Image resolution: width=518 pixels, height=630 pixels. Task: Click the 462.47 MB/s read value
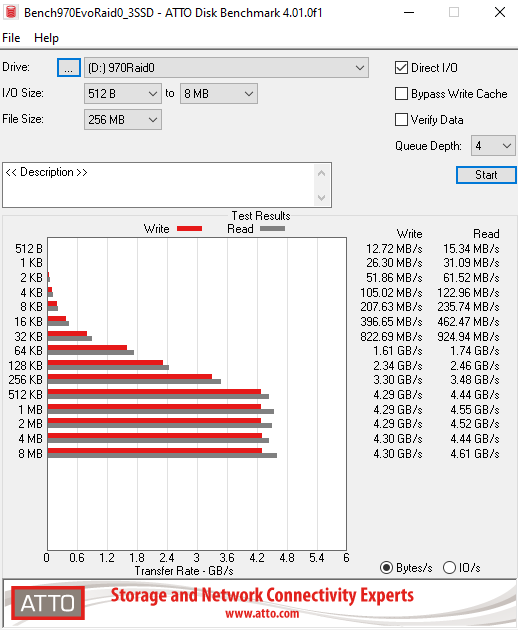469,322
